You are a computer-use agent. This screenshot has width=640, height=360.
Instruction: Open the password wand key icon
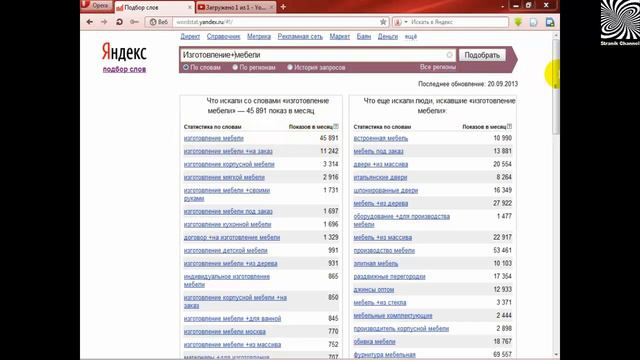pos(134,22)
